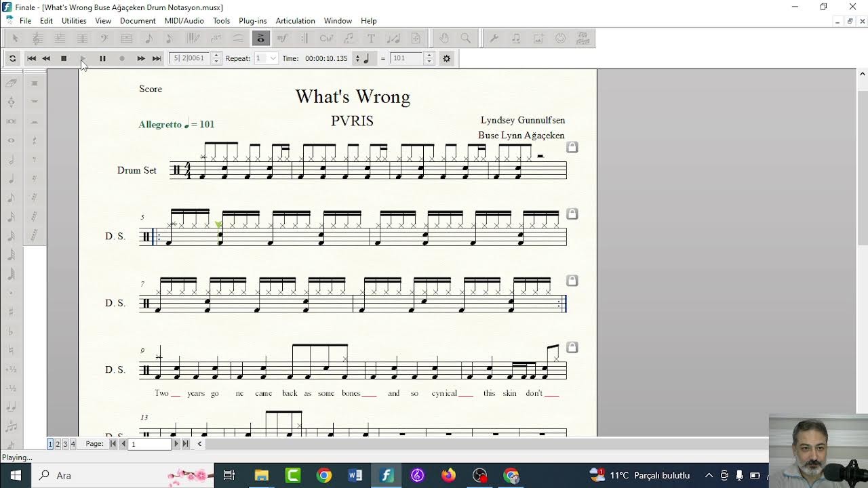The height and width of the screenshot is (488, 868).
Task: Open the Articulation menu
Action: [295, 21]
